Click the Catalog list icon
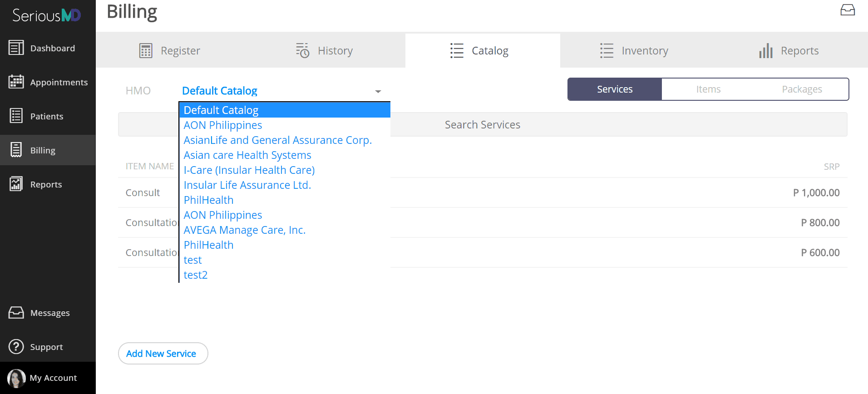The image size is (868, 394). click(x=457, y=50)
